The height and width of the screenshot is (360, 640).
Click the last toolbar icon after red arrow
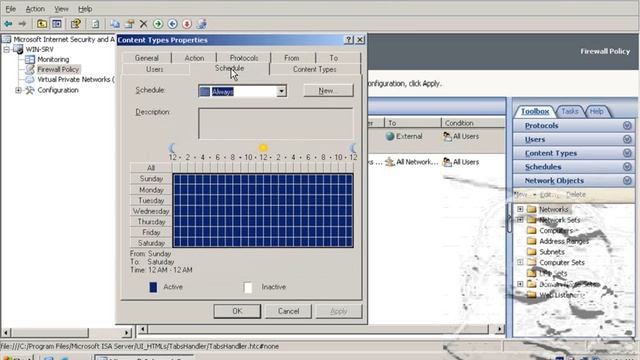click(202, 24)
